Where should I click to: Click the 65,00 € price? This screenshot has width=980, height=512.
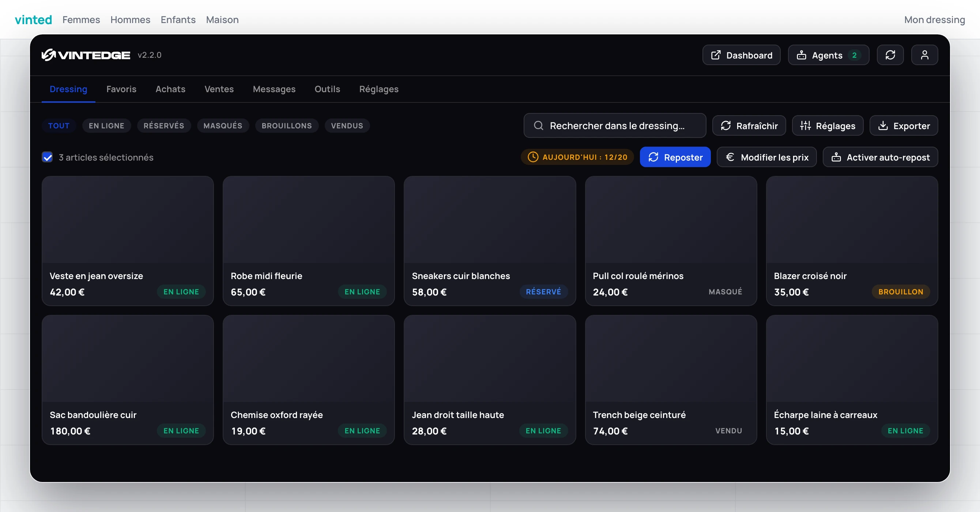248,292
